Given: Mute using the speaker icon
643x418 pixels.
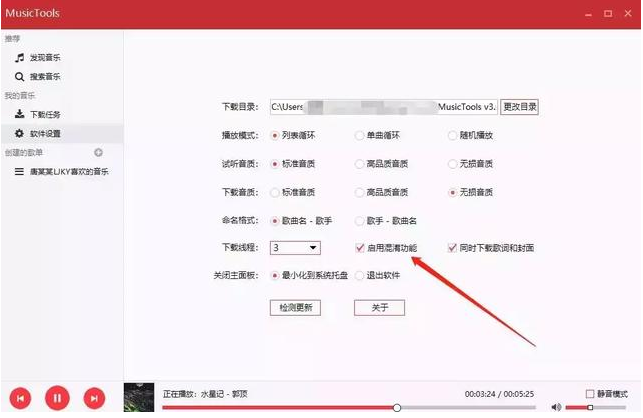Looking at the screenshot, I should click(x=556, y=407).
